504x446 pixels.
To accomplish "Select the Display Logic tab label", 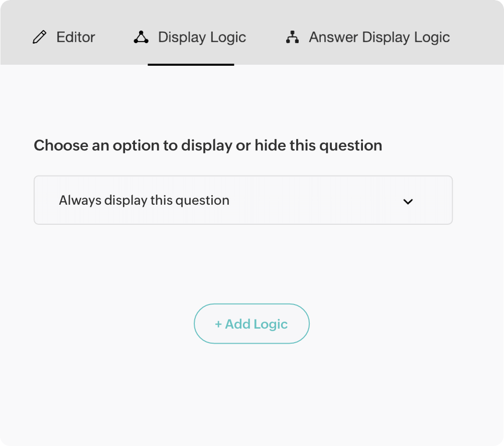I will point(202,37).
